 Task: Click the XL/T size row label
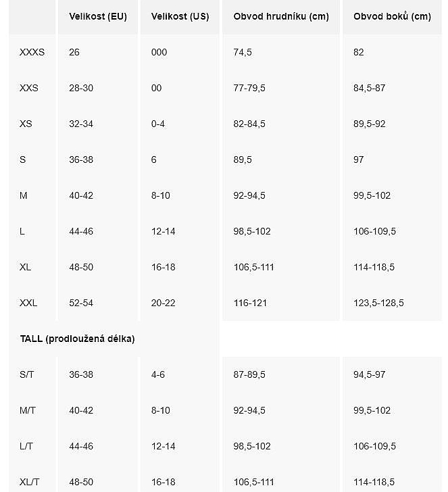30,482
